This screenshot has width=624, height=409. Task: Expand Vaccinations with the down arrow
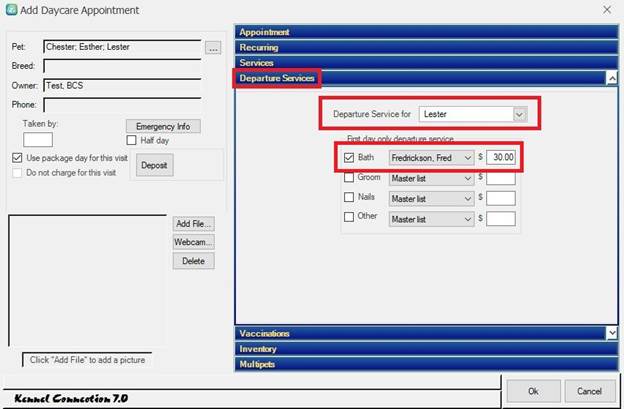click(x=612, y=333)
